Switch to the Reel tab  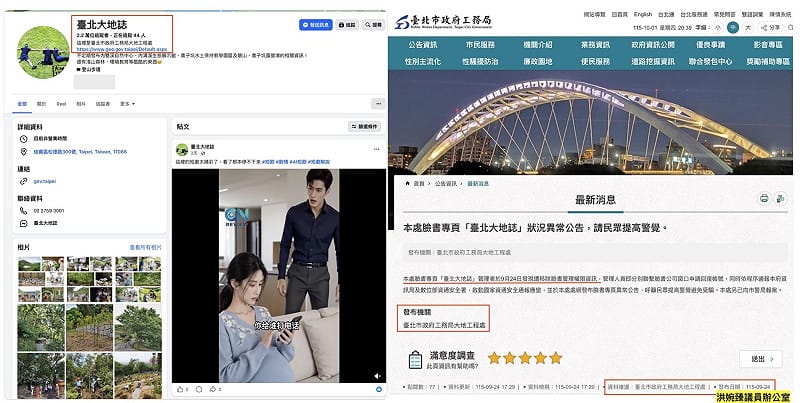tap(61, 104)
